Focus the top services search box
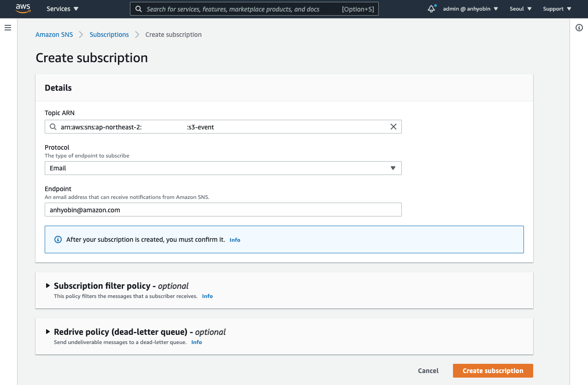The width and height of the screenshot is (588, 385). [254, 9]
